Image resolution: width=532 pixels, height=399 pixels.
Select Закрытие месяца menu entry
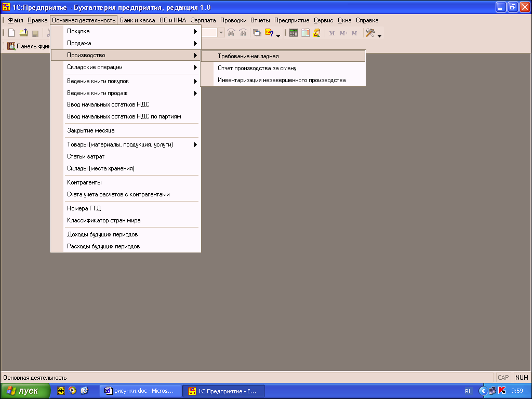[x=91, y=130]
